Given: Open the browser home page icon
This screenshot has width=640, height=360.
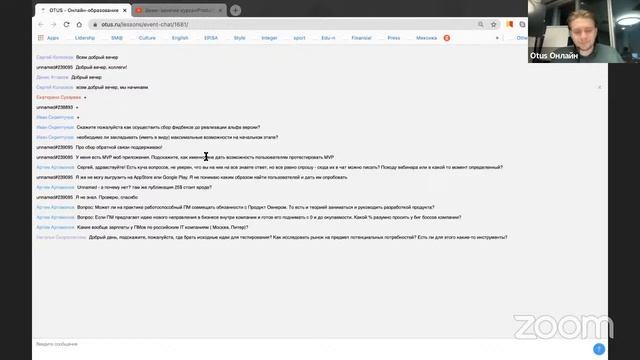Looking at the screenshot, I should point(79,24).
